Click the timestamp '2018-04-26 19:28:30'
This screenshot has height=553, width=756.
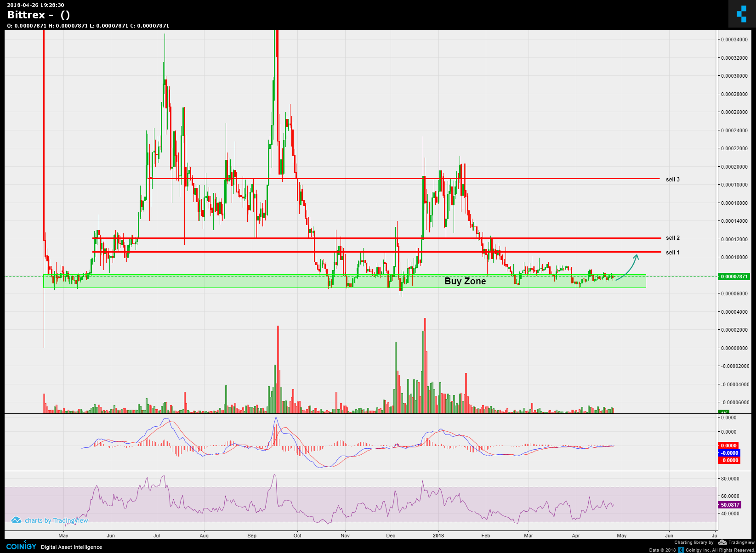click(x=35, y=5)
